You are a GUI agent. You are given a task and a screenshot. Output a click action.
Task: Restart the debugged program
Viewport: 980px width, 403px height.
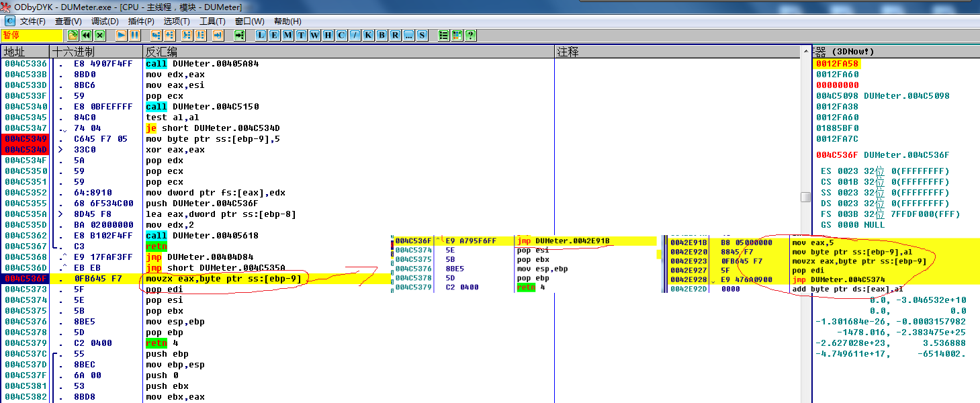(x=87, y=35)
